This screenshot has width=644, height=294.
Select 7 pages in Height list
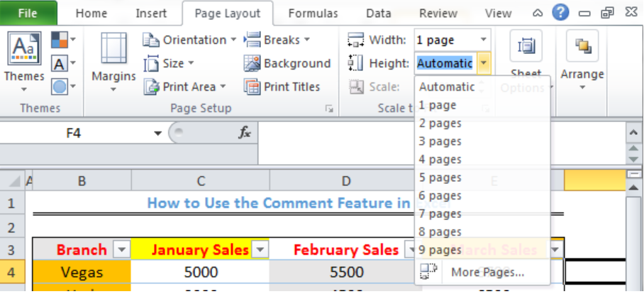(x=482, y=214)
